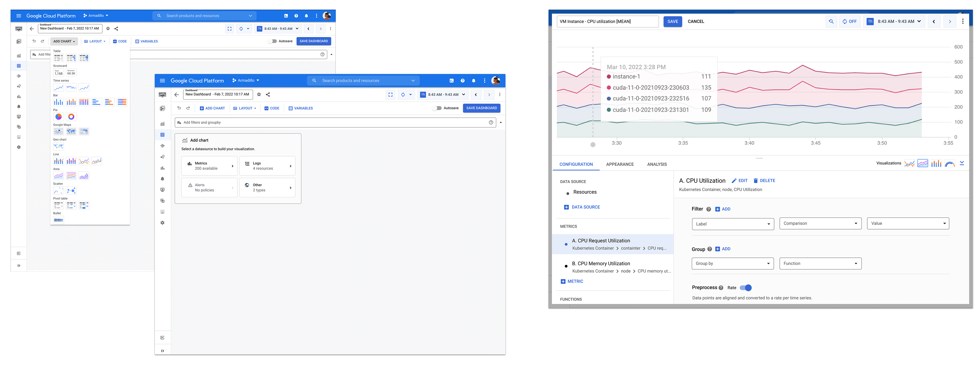Choose the gauge visualization in chart editor

point(950,164)
